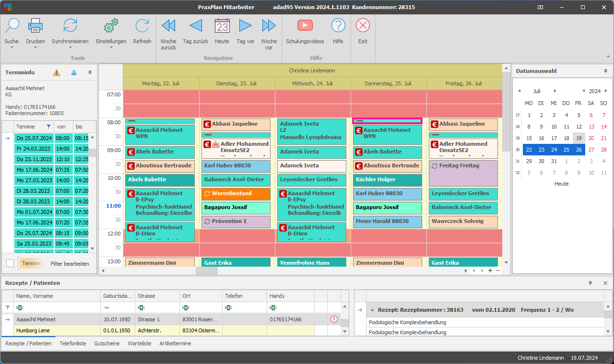Image resolution: width=614 pixels, height=364 pixels.
Task: Open Wawrczeck Solveig appointment on Freitag
Action: pos(463,222)
